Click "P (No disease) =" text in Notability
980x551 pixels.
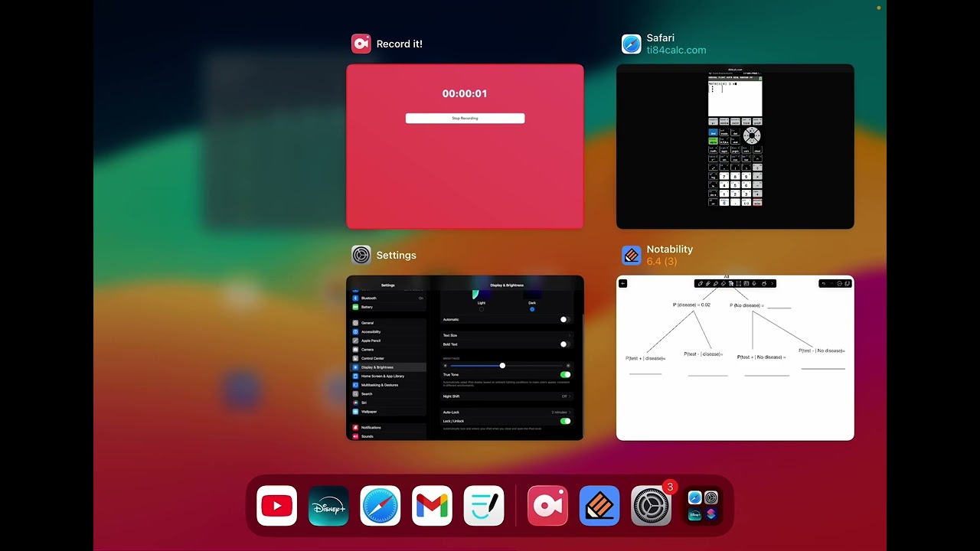[746, 305]
